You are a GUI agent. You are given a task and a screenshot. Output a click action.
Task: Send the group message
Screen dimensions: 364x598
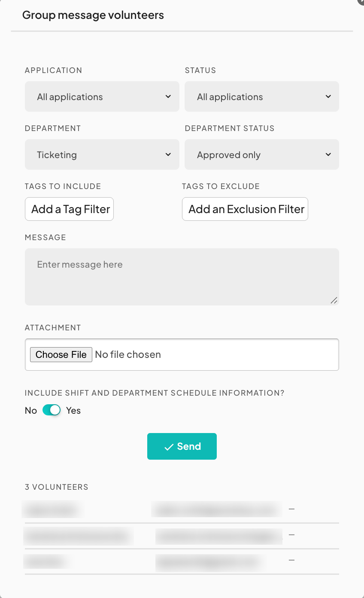[x=182, y=446]
